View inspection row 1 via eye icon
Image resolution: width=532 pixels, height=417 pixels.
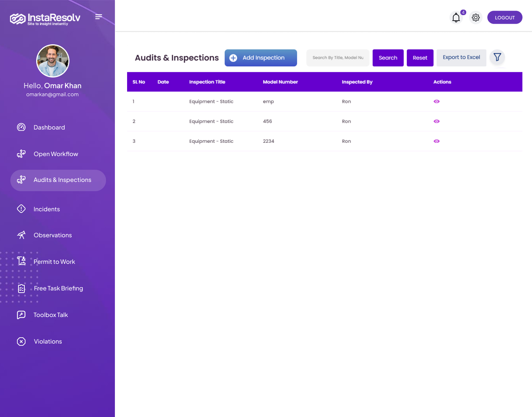(436, 101)
